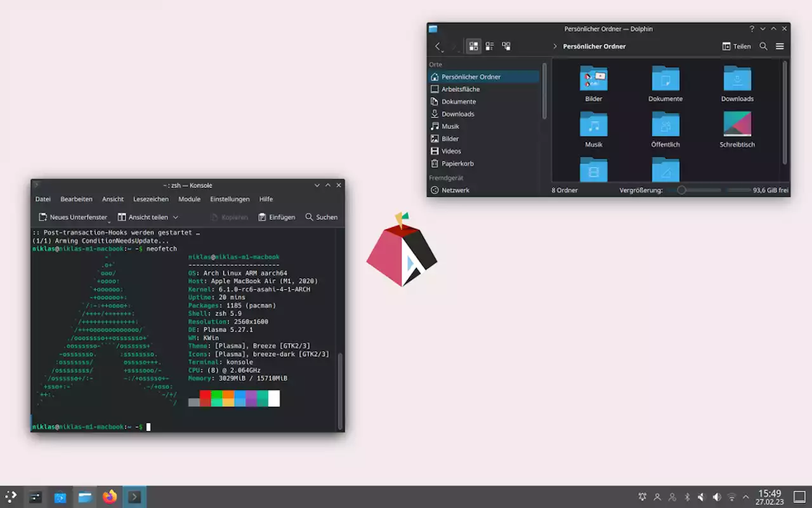This screenshot has height=508, width=812.
Task: Select Persönlicher Ordner in the Orte sidebar
Action: coord(483,77)
